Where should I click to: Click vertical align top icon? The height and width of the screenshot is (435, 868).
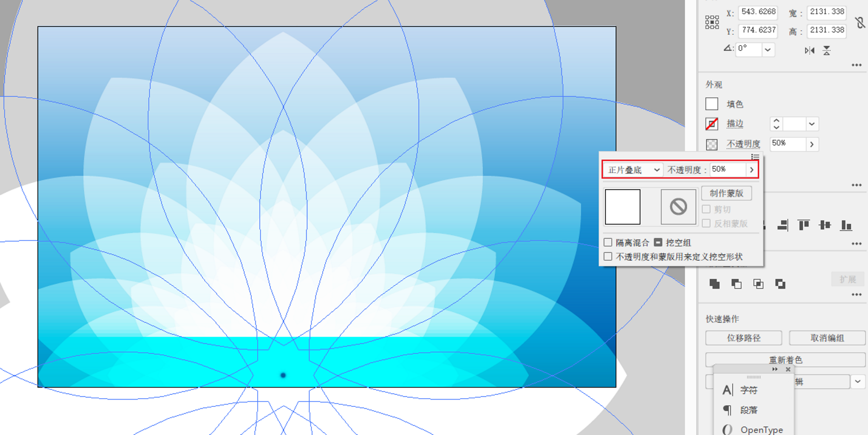tap(804, 225)
